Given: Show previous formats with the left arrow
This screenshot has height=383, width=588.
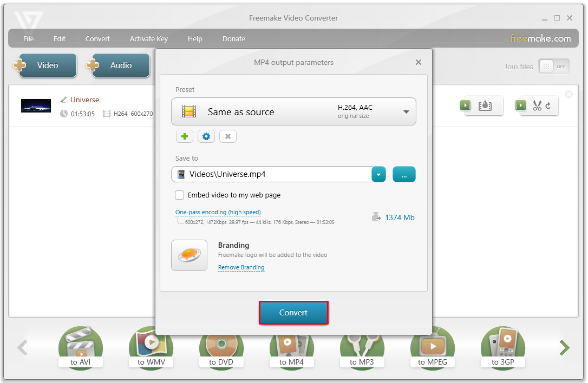Looking at the screenshot, I should pos(23,347).
